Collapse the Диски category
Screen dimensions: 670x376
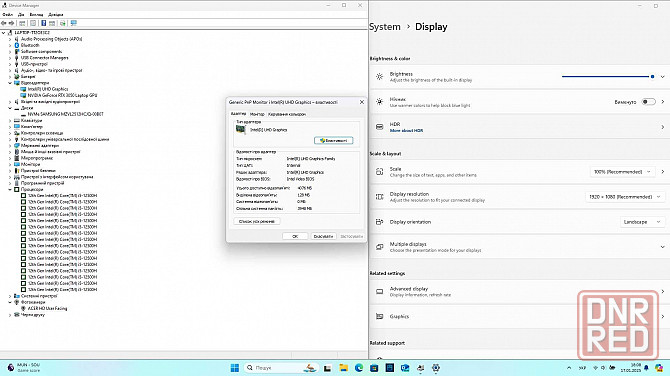tap(10, 108)
